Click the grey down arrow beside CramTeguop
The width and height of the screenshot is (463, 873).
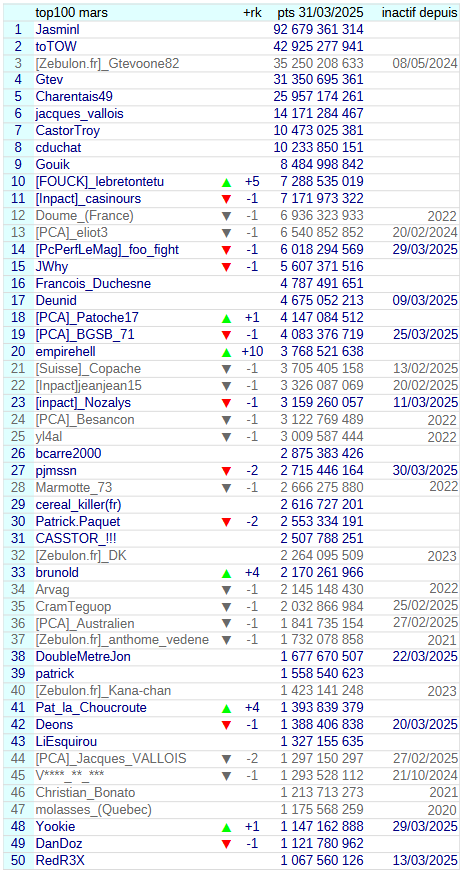pyautogui.click(x=226, y=607)
